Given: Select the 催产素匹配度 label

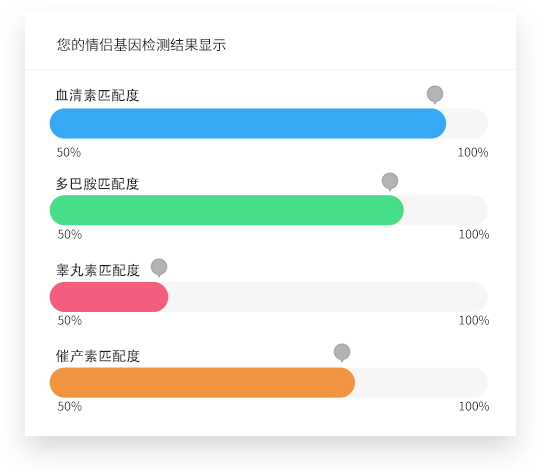Looking at the screenshot, I should 98,356.
